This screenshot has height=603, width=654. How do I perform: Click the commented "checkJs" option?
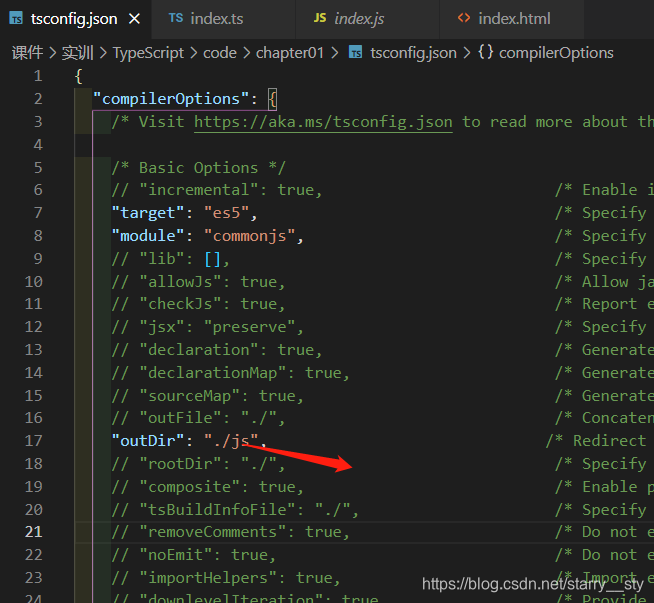199,304
